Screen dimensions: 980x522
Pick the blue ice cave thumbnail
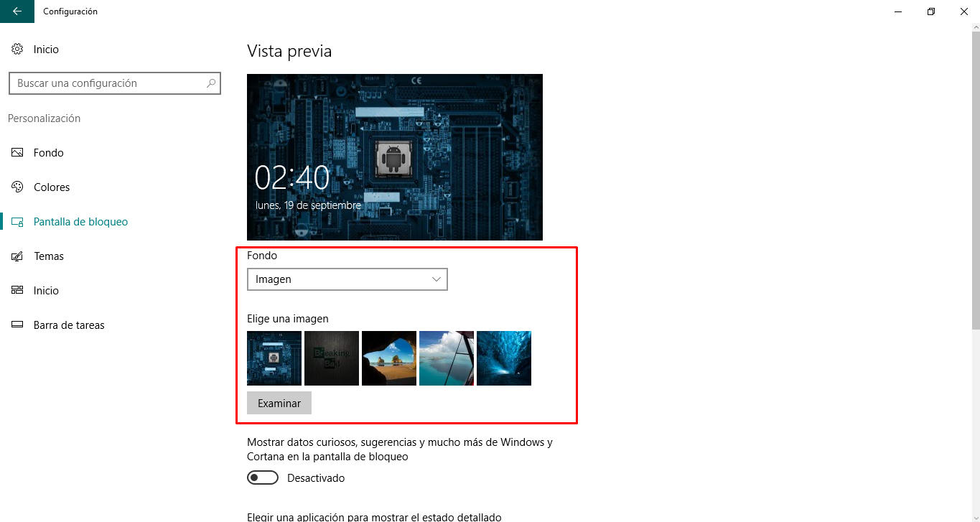(504, 358)
